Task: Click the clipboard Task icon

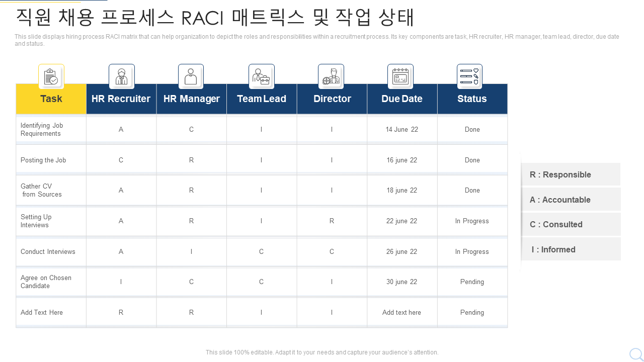Action: (51, 76)
